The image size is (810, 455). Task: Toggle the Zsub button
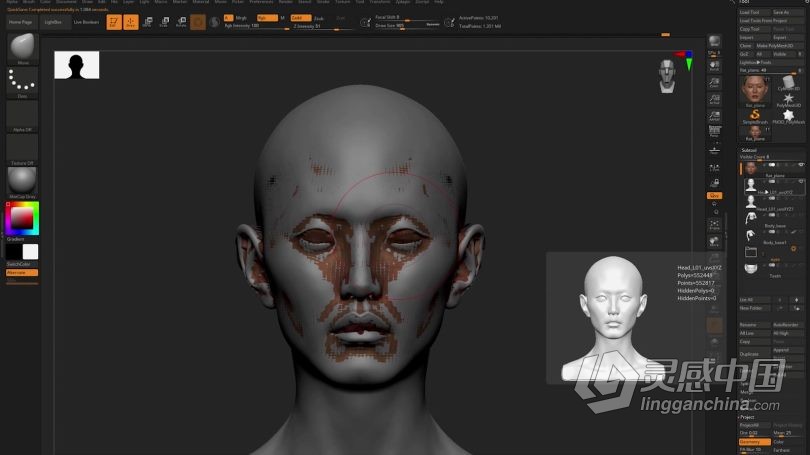(319, 18)
